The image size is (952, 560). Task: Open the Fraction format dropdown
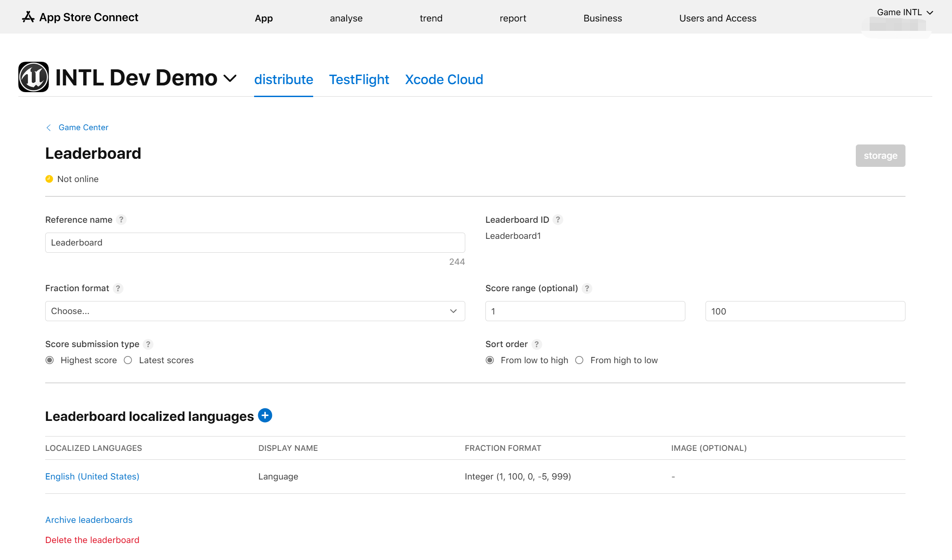[255, 311]
